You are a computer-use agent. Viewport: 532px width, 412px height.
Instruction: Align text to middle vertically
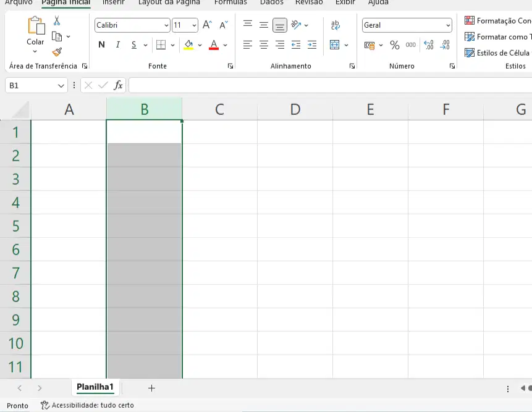264,25
